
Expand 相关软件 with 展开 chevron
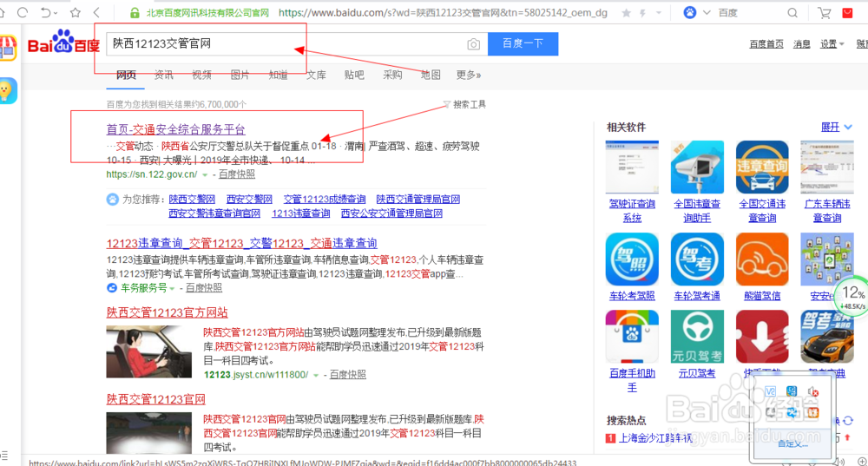pyautogui.click(x=837, y=128)
